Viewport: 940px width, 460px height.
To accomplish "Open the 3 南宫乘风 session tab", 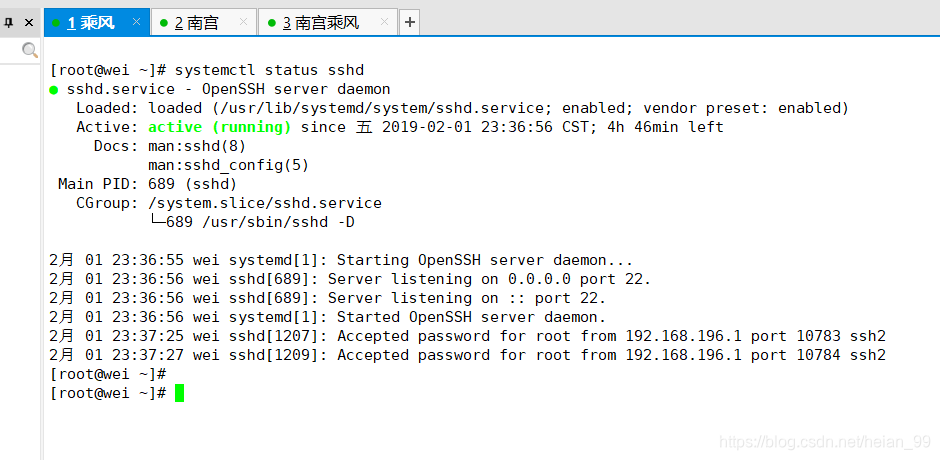I will coord(328,23).
